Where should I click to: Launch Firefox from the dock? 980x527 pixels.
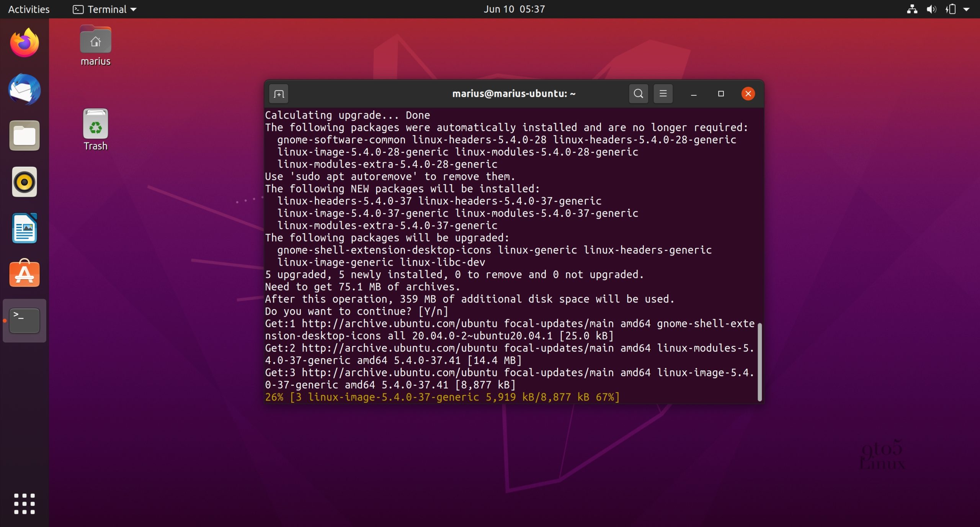24,43
